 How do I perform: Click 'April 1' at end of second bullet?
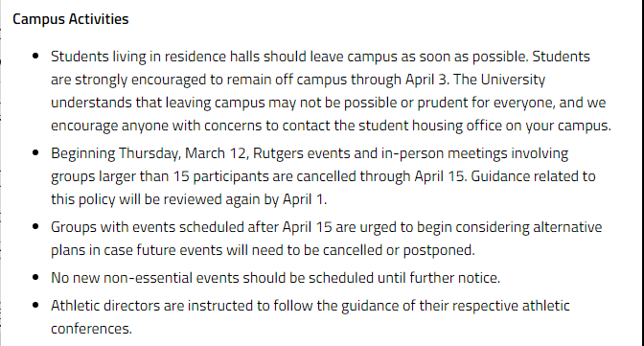pyautogui.click(x=304, y=199)
